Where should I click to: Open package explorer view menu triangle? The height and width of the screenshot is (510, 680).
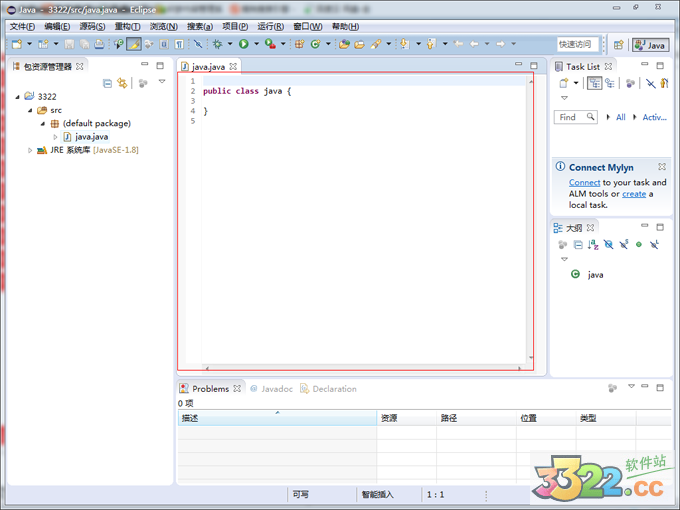pyautogui.click(x=162, y=81)
